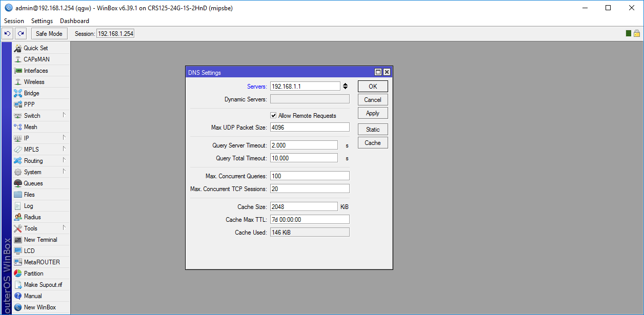Viewport: 644px width, 315px height.
Task: Maximize the DNS Settings dialog
Action: click(x=378, y=73)
